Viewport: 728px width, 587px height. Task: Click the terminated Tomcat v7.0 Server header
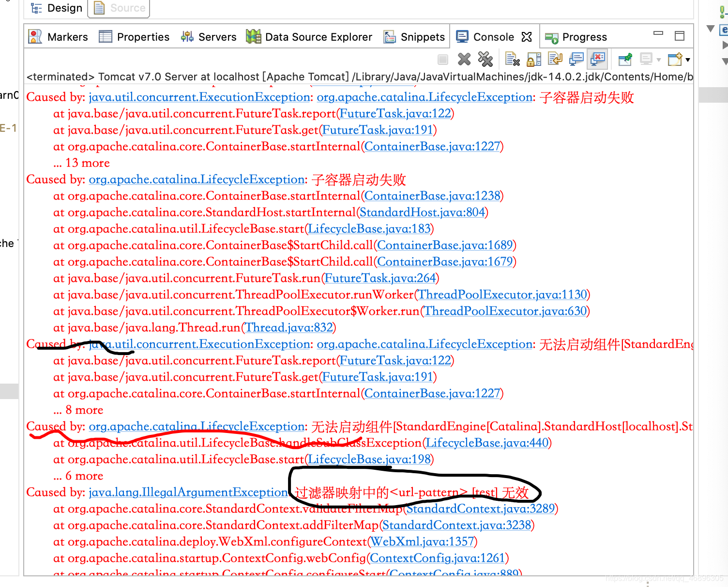click(x=360, y=77)
